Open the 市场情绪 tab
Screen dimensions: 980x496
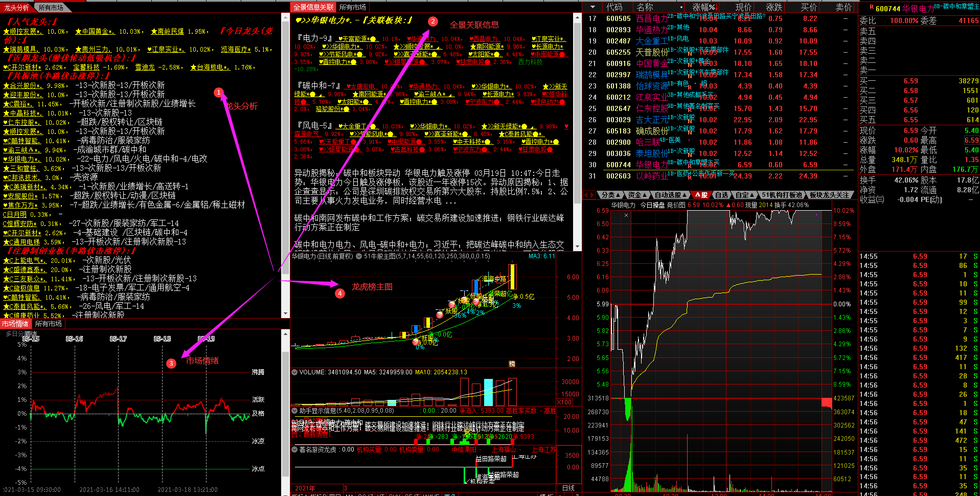[x=15, y=324]
